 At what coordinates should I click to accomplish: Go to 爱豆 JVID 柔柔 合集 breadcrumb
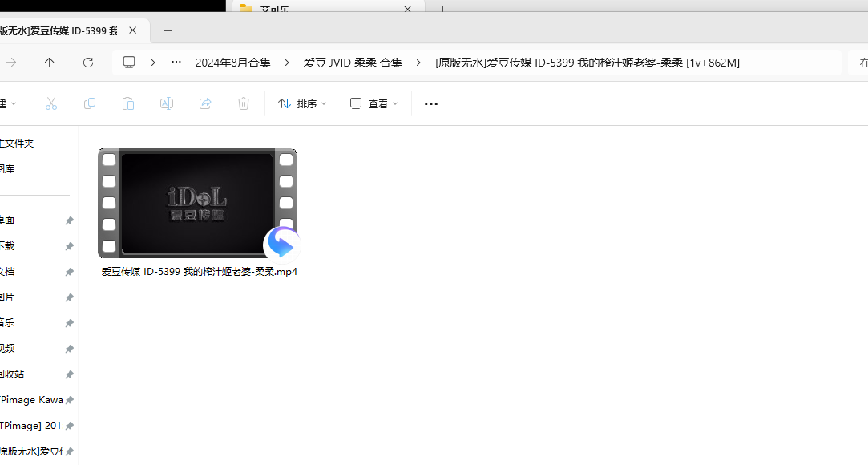[x=353, y=63]
